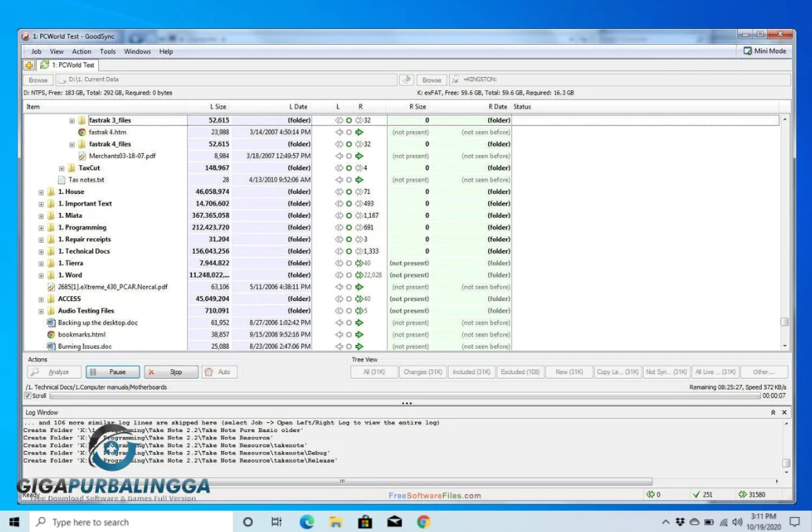Click the left Browse button
812x532 pixels.
pyautogui.click(x=37, y=79)
